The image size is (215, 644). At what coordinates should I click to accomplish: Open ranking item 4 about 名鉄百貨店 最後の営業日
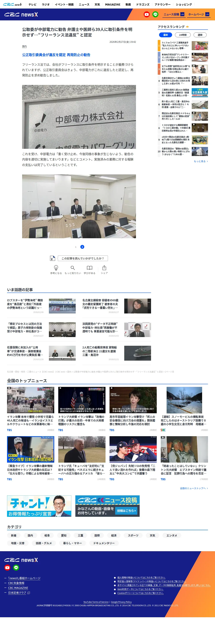[x=183, y=81]
